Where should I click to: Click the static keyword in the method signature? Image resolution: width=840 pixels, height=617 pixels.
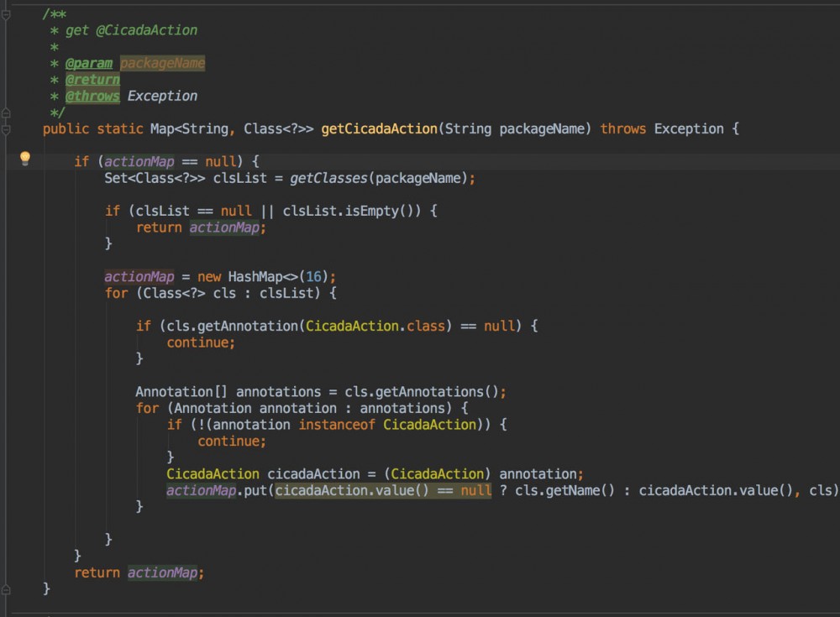[120, 129]
